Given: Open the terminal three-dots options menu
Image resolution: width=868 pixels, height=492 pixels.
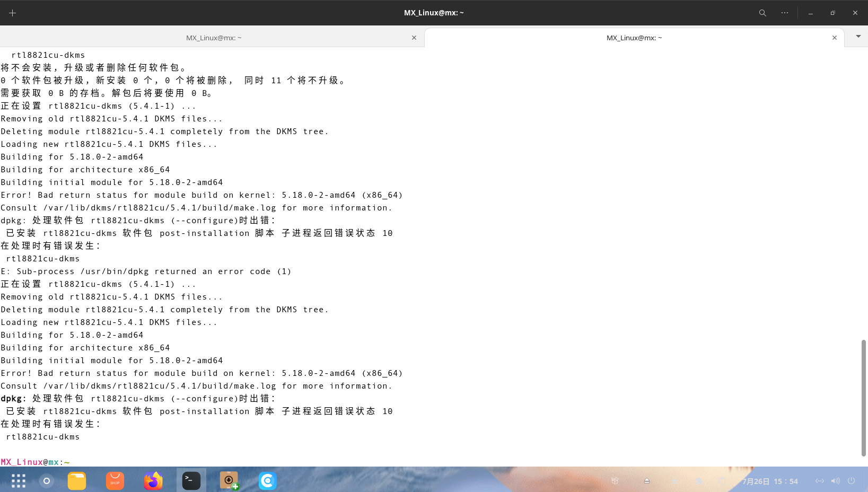Looking at the screenshot, I should coord(785,13).
